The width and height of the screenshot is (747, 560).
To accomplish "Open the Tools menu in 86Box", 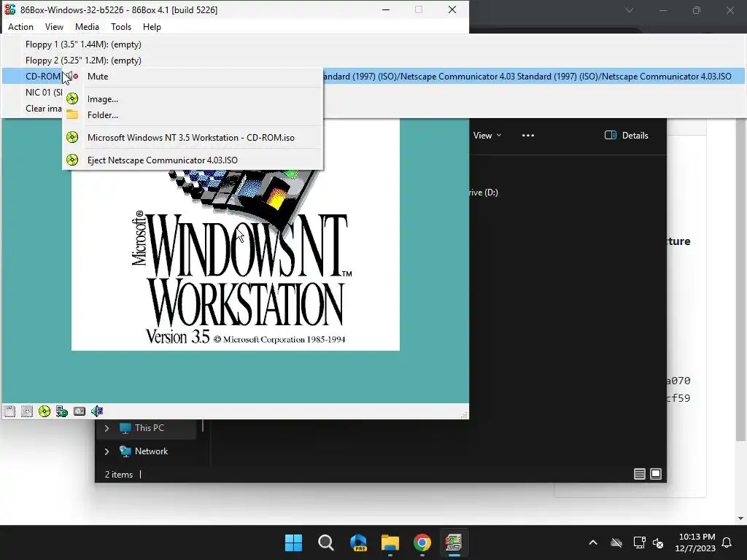I will click(x=121, y=27).
